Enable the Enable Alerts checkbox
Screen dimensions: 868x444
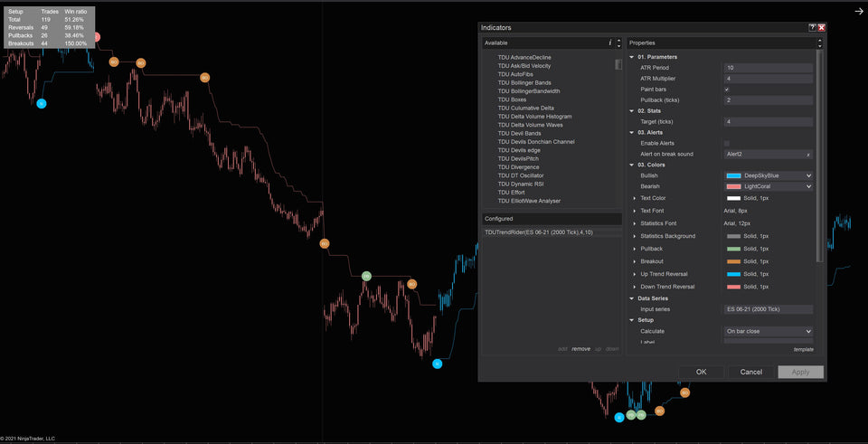(727, 144)
